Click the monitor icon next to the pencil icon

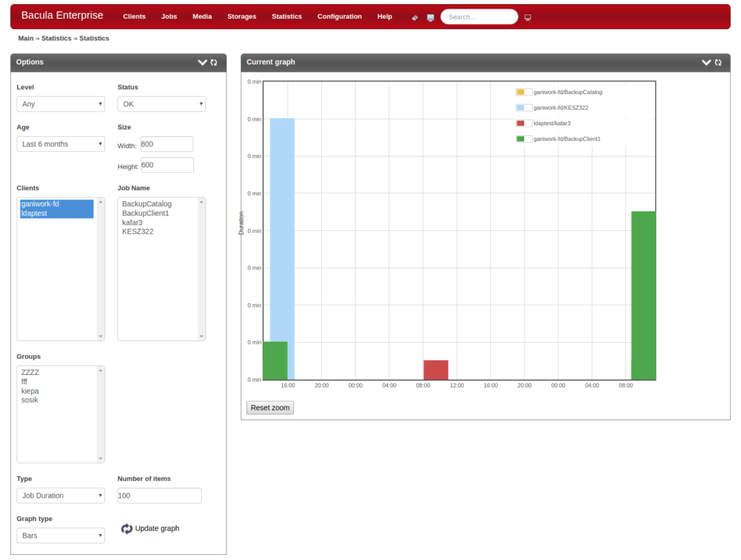click(x=429, y=17)
